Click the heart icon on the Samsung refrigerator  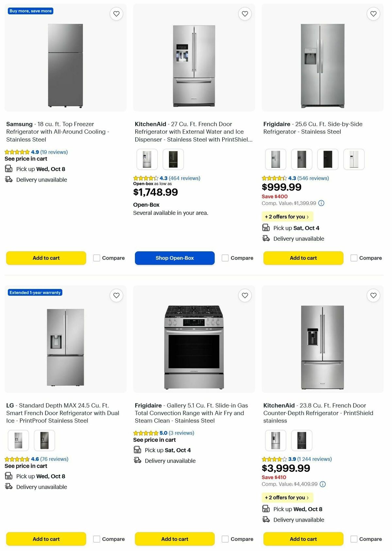116,14
